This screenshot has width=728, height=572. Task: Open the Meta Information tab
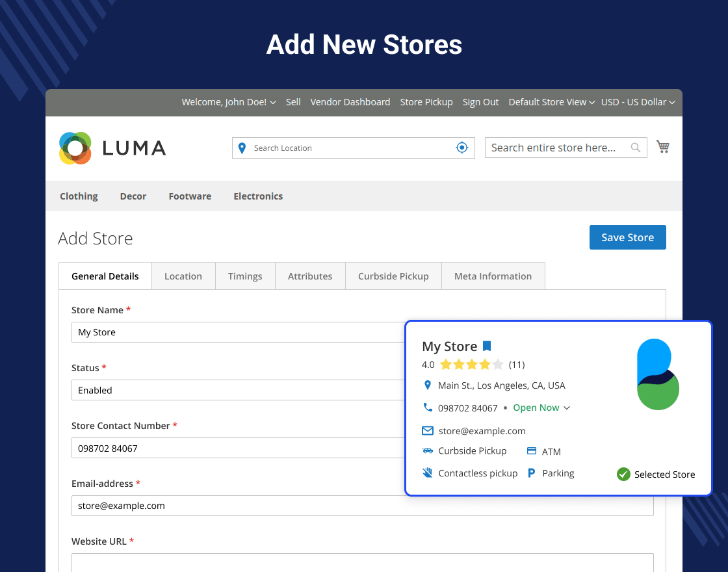pos(493,276)
